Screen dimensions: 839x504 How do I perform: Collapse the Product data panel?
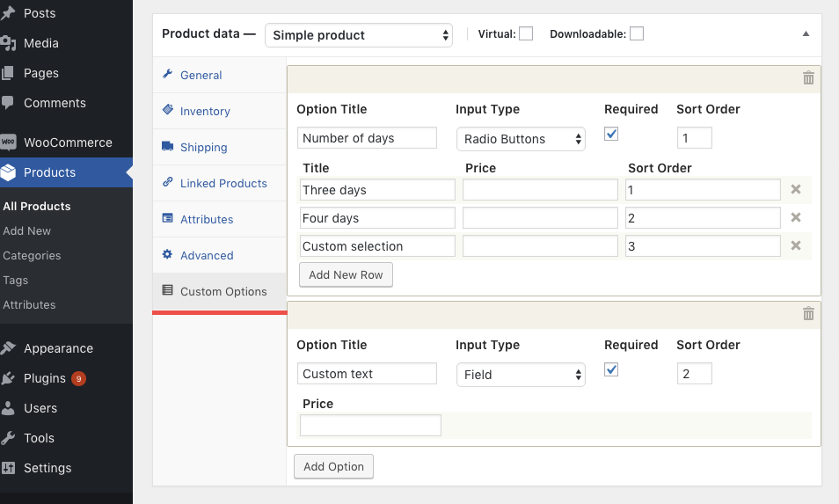[806, 34]
